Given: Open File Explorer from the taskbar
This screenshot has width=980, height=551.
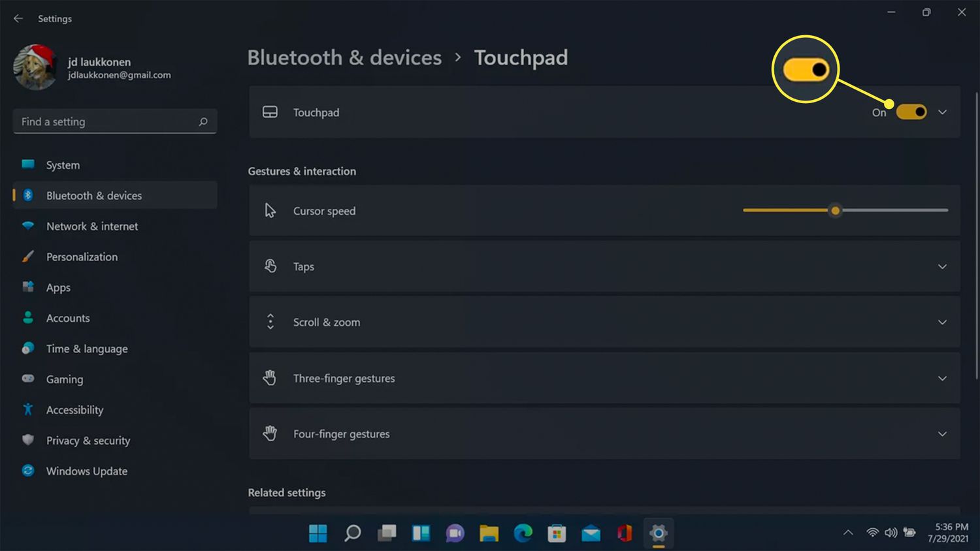Looking at the screenshot, I should pyautogui.click(x=489, y=533).
